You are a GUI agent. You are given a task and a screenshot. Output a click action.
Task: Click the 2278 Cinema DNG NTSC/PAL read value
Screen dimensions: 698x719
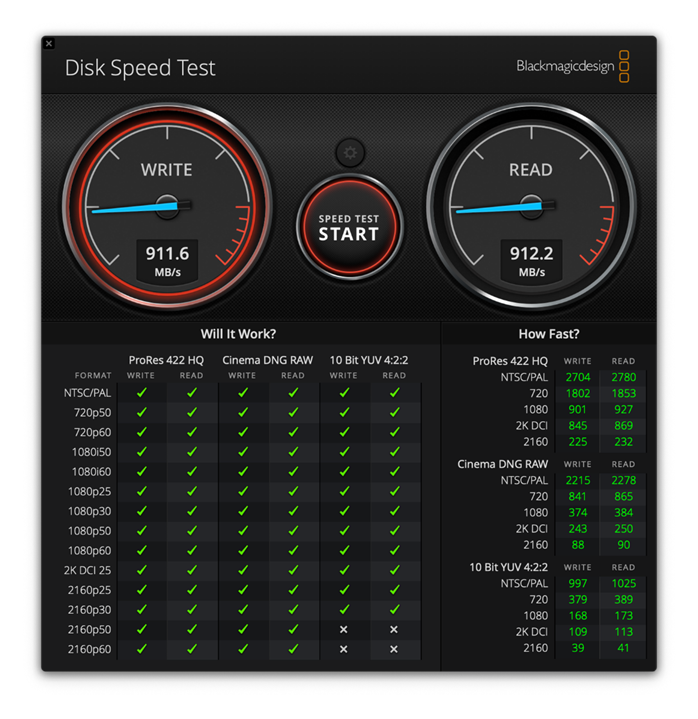[x=623, y=481]
